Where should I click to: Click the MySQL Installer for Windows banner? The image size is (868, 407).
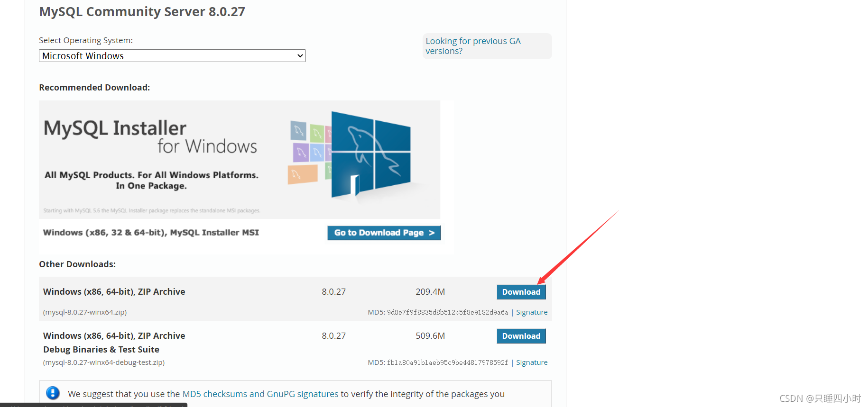tap(240, 160)
